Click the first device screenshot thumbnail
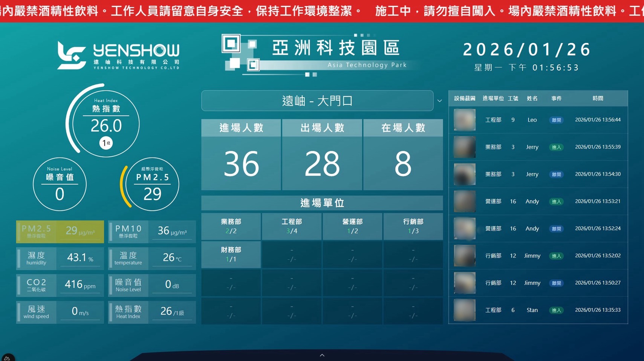Image resolution: width=644 pixels, height=361 pixels. pos(464,120)
